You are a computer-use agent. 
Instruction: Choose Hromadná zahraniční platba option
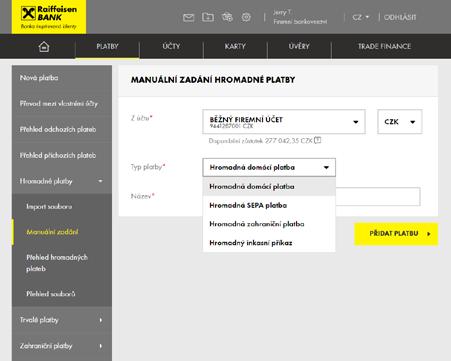click(269, 224)
